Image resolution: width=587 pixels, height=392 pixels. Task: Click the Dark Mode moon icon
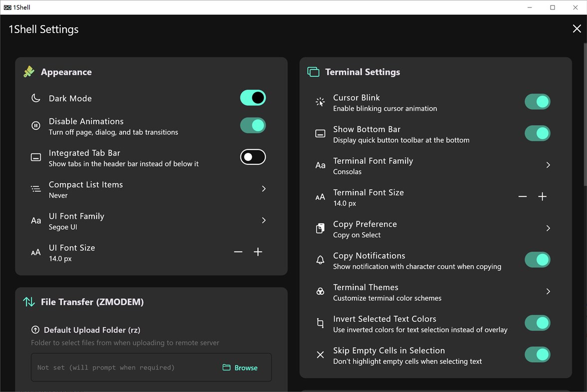click(35, 99)
